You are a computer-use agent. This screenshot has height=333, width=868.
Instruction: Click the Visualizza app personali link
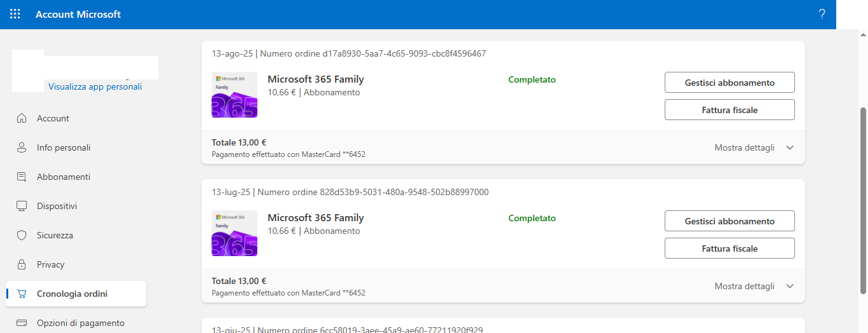click(x=95, y=86)
